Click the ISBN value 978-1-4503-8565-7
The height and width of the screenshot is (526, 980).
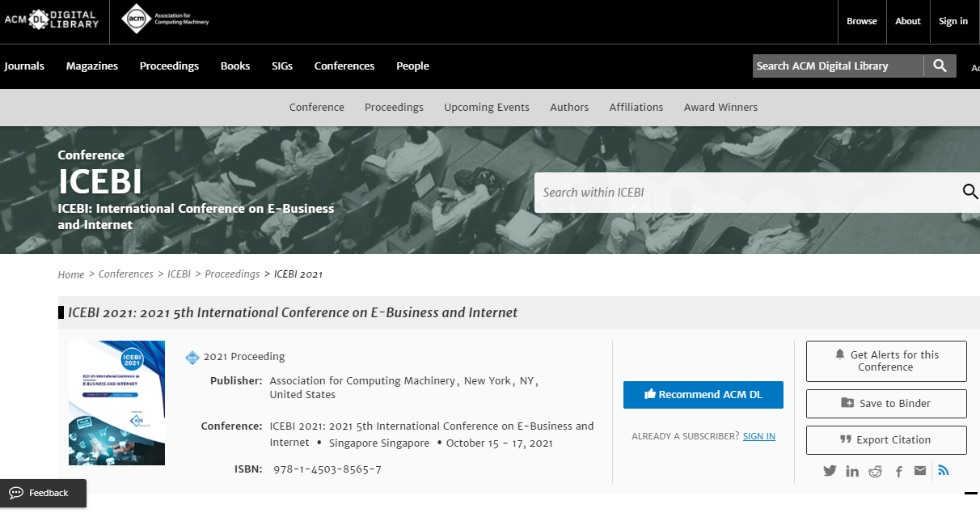327,469
